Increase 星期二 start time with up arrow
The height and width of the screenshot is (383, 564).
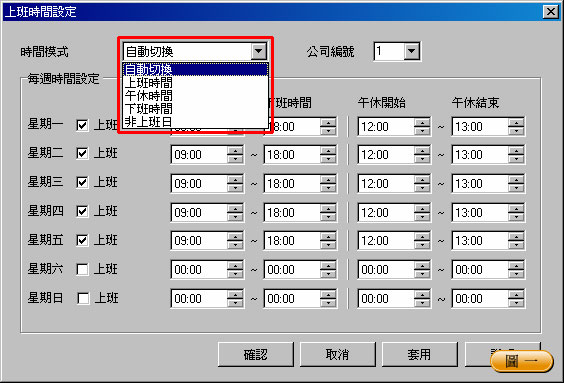pyautogui.click(x=235, y=150)
